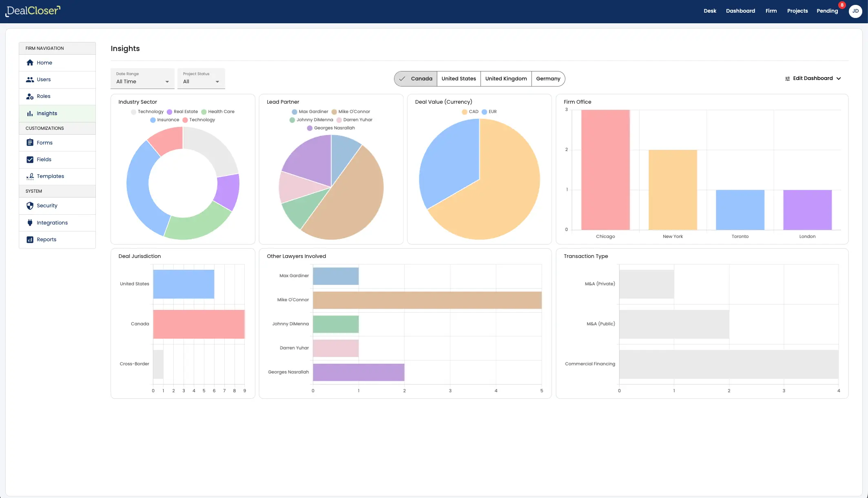Go to Projects in top navigation
The image size is (868, 498).
(x=797, y=11)
